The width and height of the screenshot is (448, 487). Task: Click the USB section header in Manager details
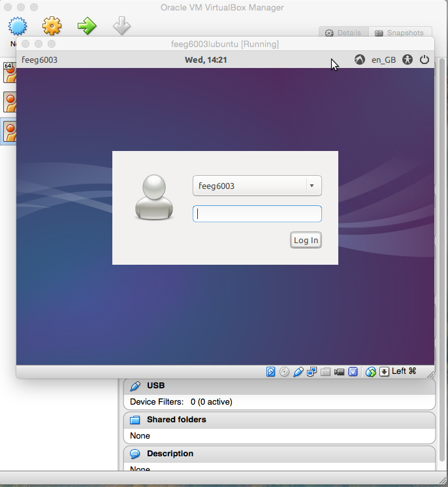click(280, 386)
